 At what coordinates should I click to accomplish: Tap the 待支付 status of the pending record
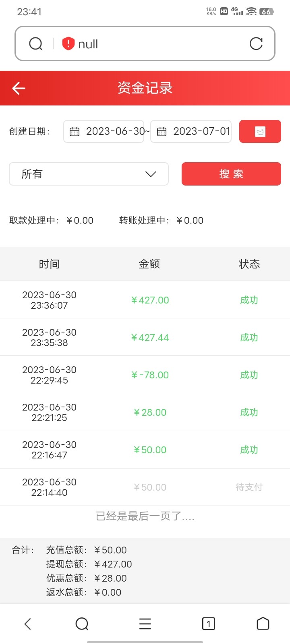click(x=249, y=487)
